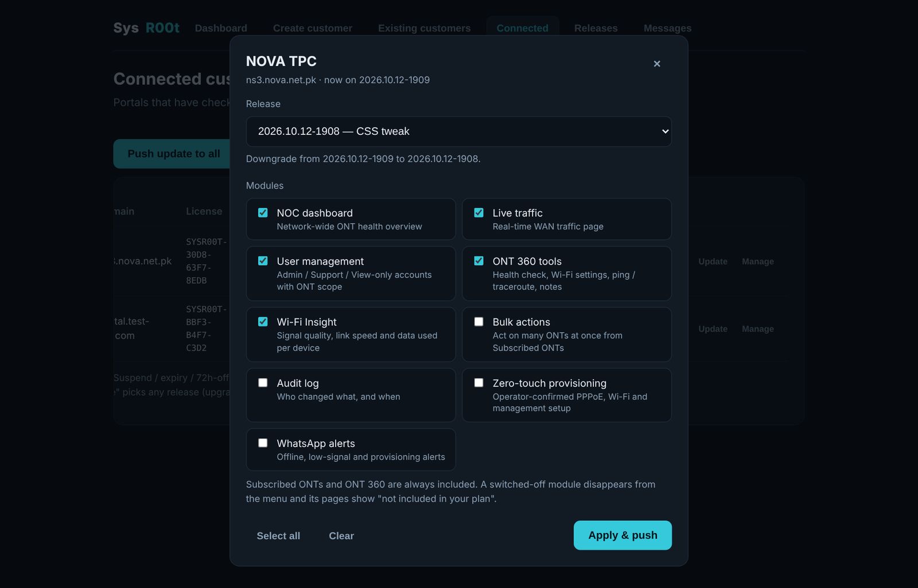Check Zero-touch provisioning checkbox

tap(479, 383)
